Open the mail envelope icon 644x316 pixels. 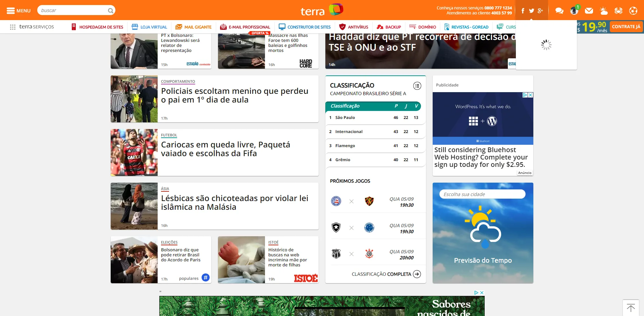589,11
